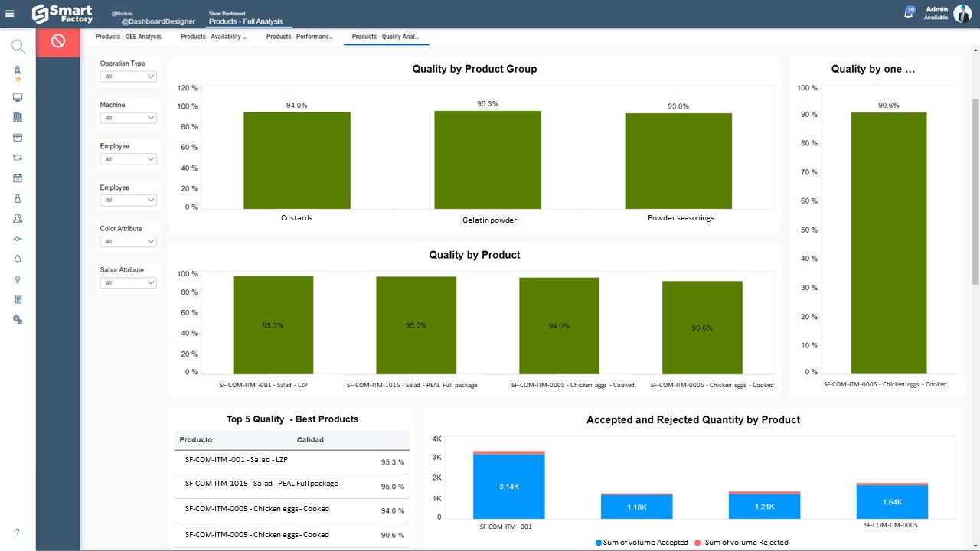Click the flask icon in the sidebar
Screen dimensions: 980x551
[18, 198]
